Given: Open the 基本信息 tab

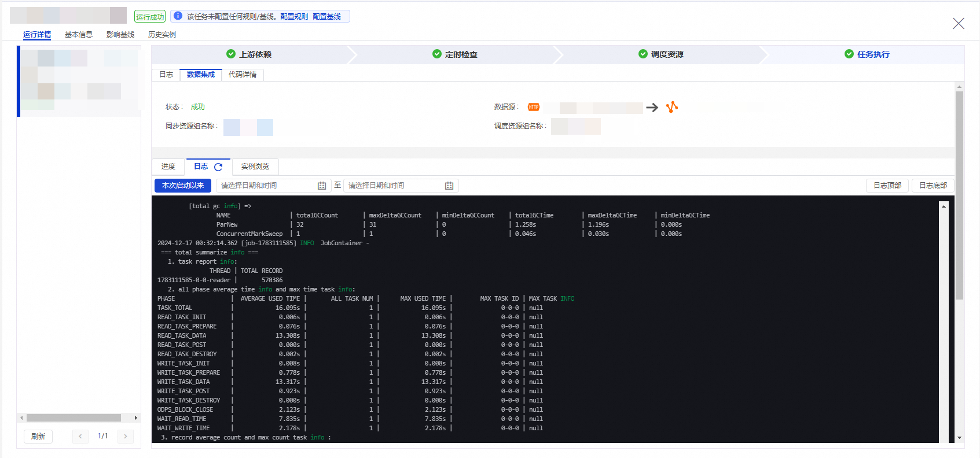Looking at the screenshot, I should coord(79,35).
